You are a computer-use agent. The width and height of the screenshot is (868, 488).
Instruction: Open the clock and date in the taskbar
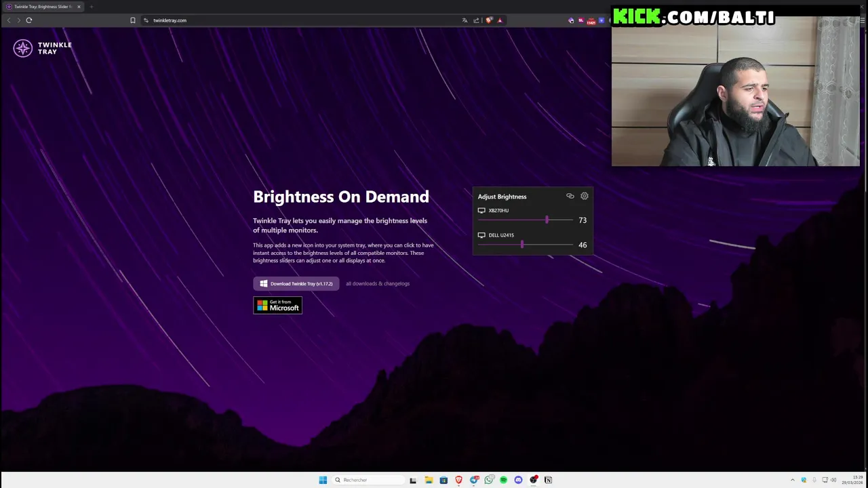click(852, 480)
